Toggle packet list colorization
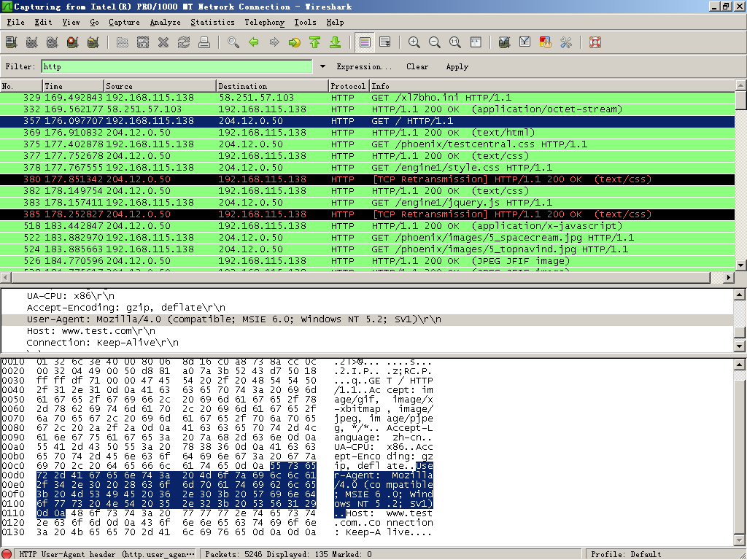Image resolution: width=747 pixels, height=560 pixels. (365, 42)
